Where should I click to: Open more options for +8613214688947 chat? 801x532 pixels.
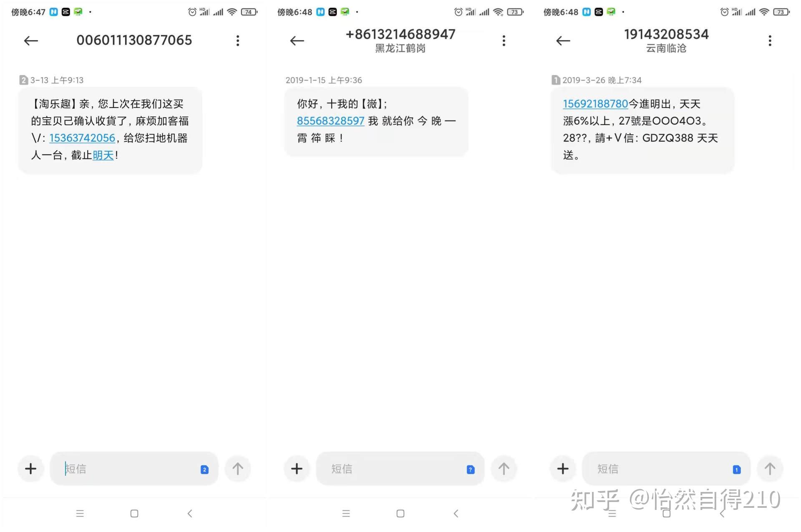[x=504, y=40]
